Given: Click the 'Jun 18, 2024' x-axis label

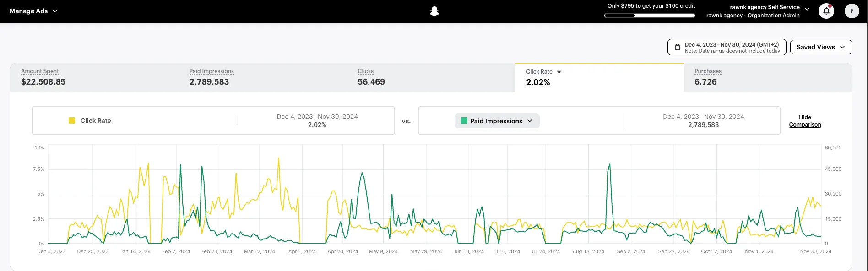Looking at the screenshot, I should [x=469, y=251].
